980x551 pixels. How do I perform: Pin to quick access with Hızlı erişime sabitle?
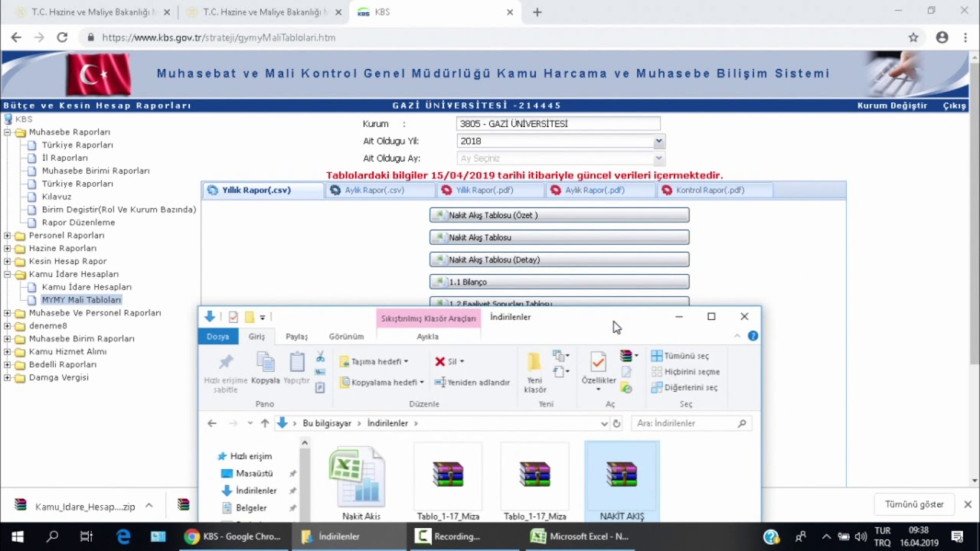coord(226,373)
